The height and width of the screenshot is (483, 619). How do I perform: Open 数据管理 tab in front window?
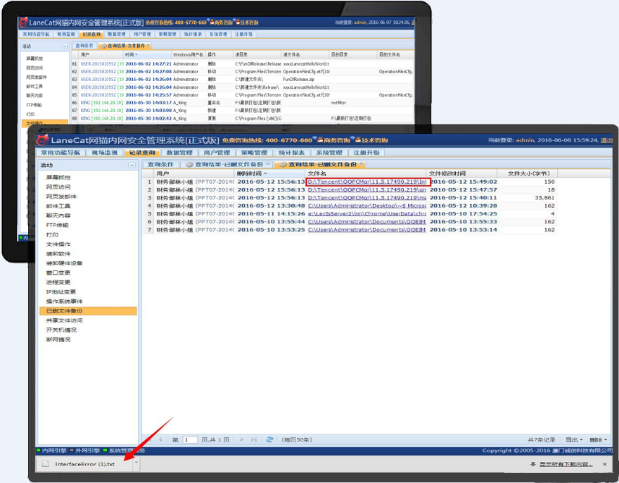(179, 152)
